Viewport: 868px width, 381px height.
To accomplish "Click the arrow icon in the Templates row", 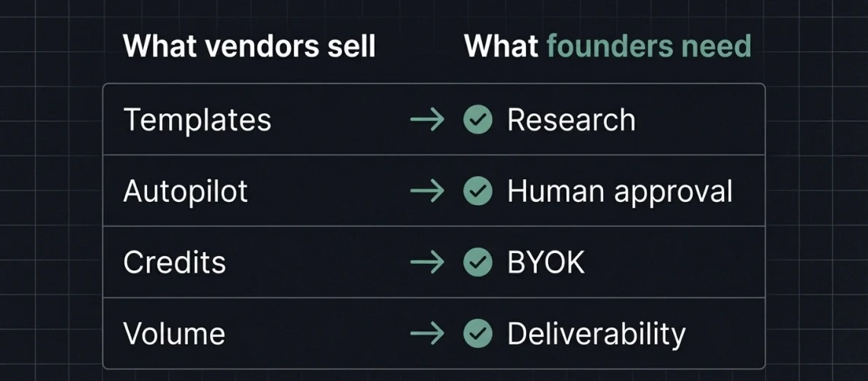I will click(x=426, y=120).
